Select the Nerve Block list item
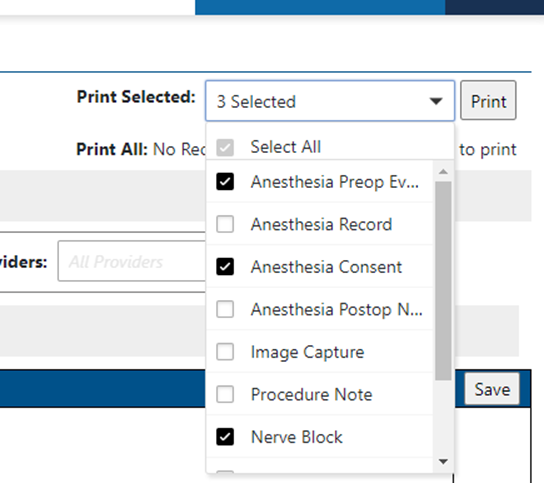 click(x=320, y=437)
